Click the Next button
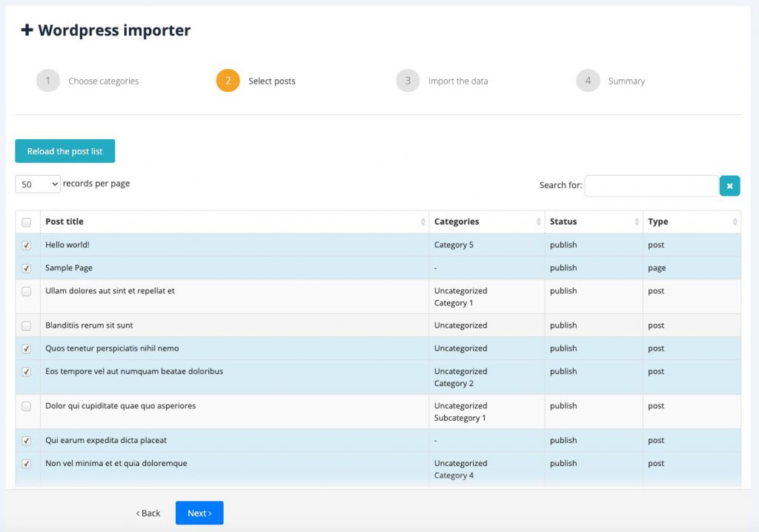This screenshot has width=759, height=532. click(199, 513)
